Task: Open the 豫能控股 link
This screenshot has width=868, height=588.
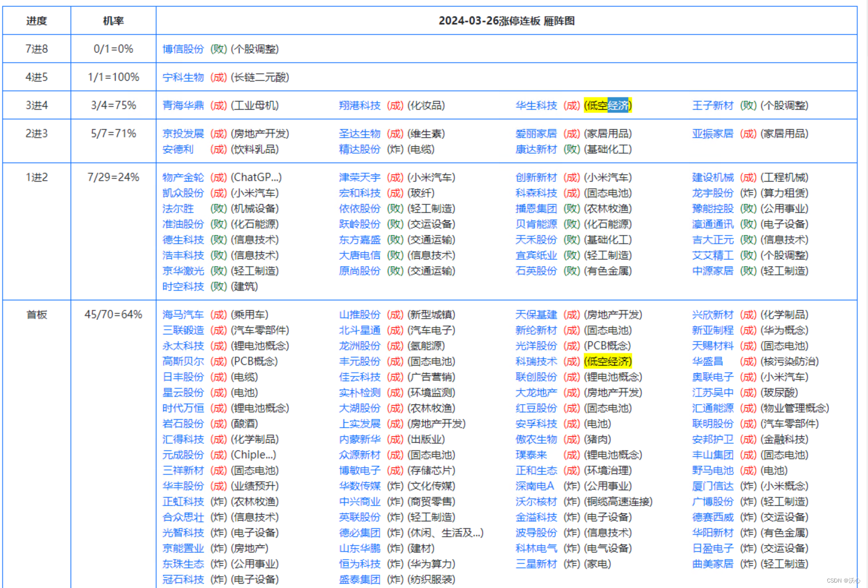Action: (x=713, y=209)
